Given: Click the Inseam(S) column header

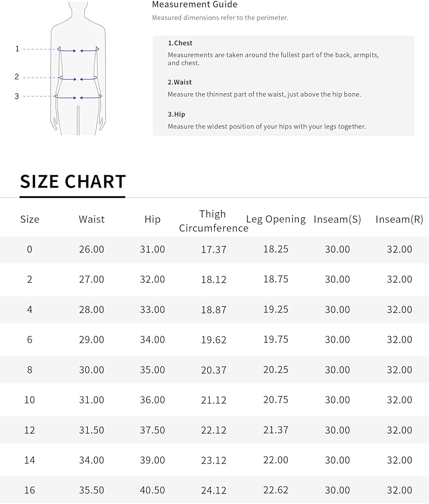Looking at the screenshot, I should (337, 219).
